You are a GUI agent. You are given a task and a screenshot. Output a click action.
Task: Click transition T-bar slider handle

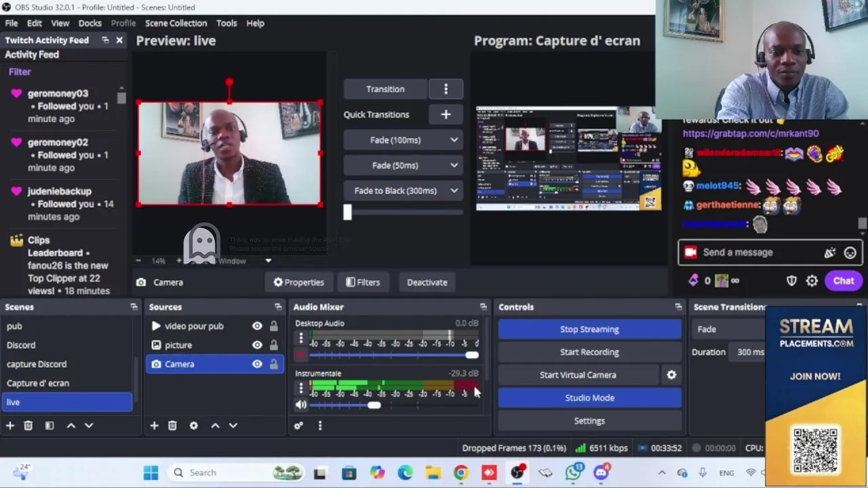pos(347,212)
